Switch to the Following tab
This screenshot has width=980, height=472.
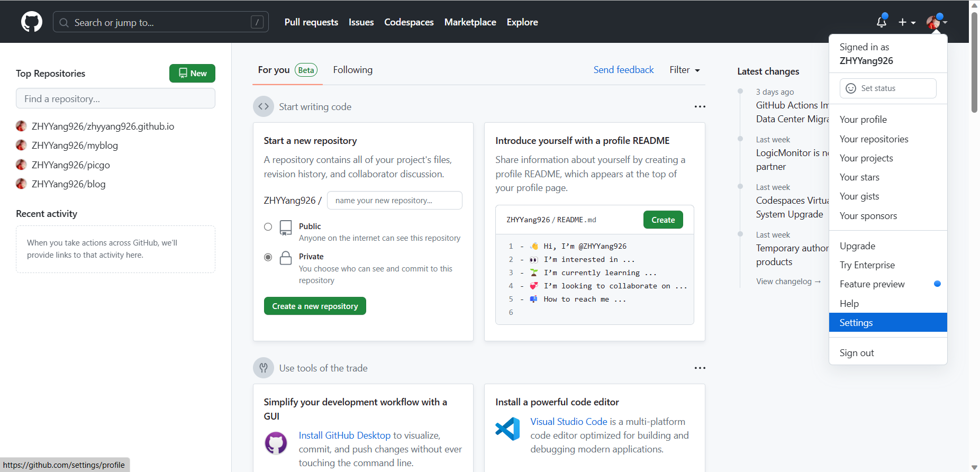point(352,70)
